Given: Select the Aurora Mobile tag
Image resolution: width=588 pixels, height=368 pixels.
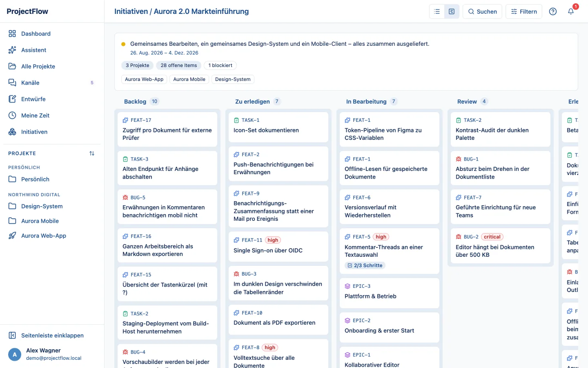Looking at the screenshot, I should [x=189, y=79].
